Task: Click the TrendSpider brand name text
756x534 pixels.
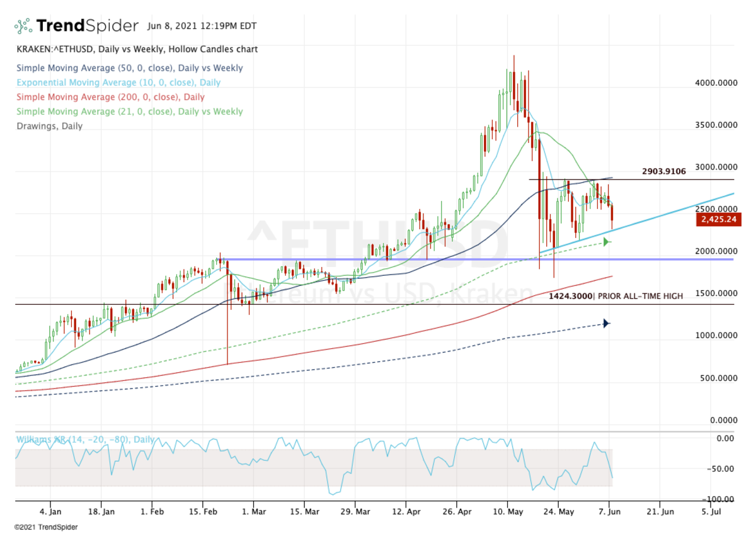Action: click(87, 26)
